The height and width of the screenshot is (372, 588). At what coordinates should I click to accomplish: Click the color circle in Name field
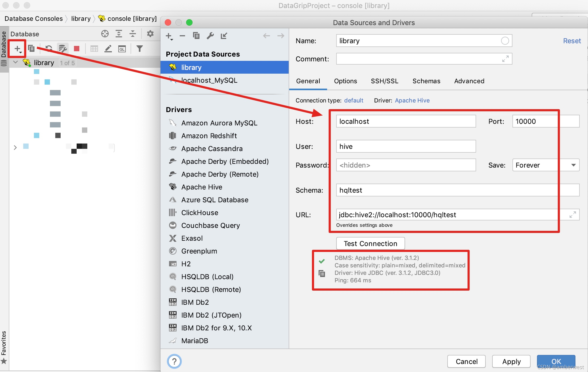[x=505, y=41]
